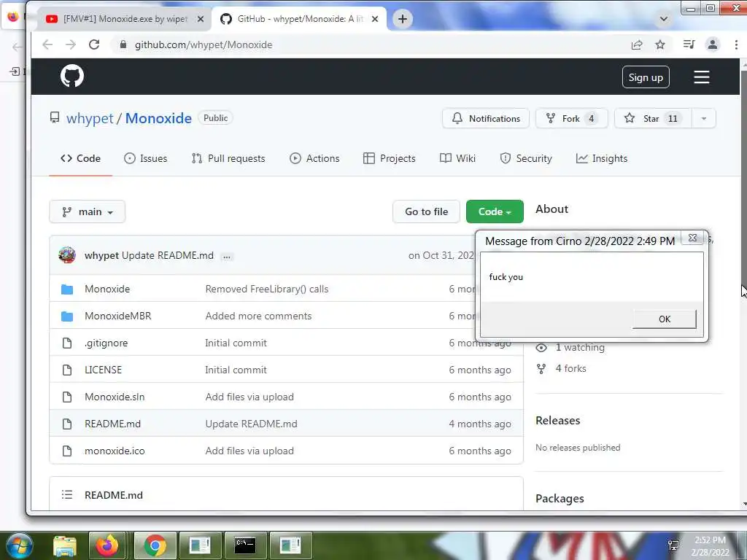Fork the repository
This screenshot has height=560, width=747.
click(x=572, y=119)
